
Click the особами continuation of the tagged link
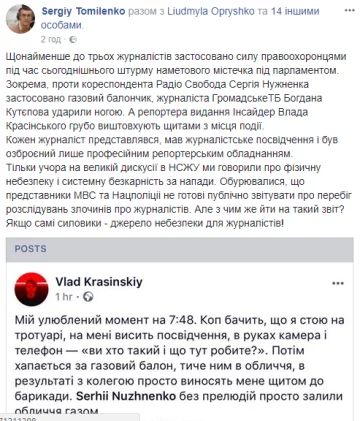pyautogui.click(x=62, y=25)
